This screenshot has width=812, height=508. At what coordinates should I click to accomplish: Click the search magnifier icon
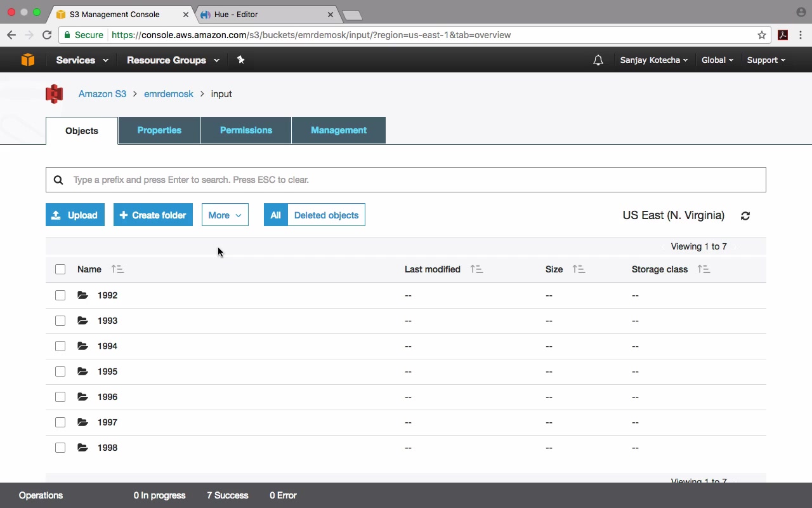[58, 180]
